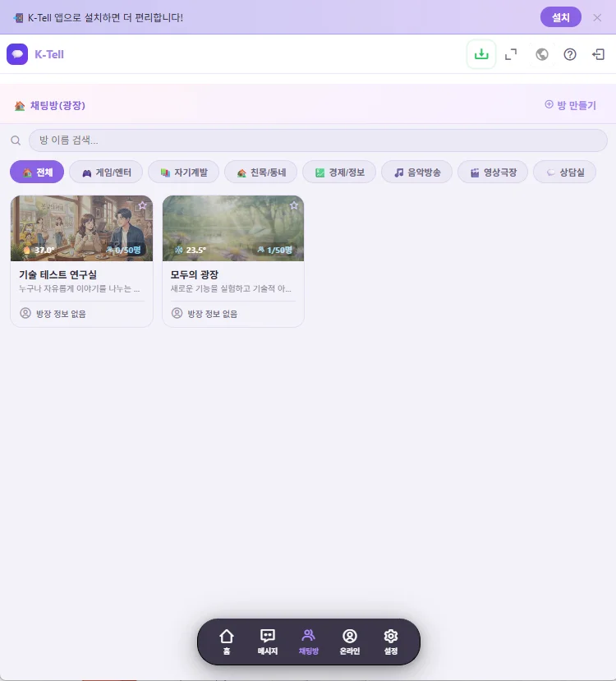Viewport: 616px width, 681px height.
Task: Select the 친목/동네 category filter
Action: [261, 172]
